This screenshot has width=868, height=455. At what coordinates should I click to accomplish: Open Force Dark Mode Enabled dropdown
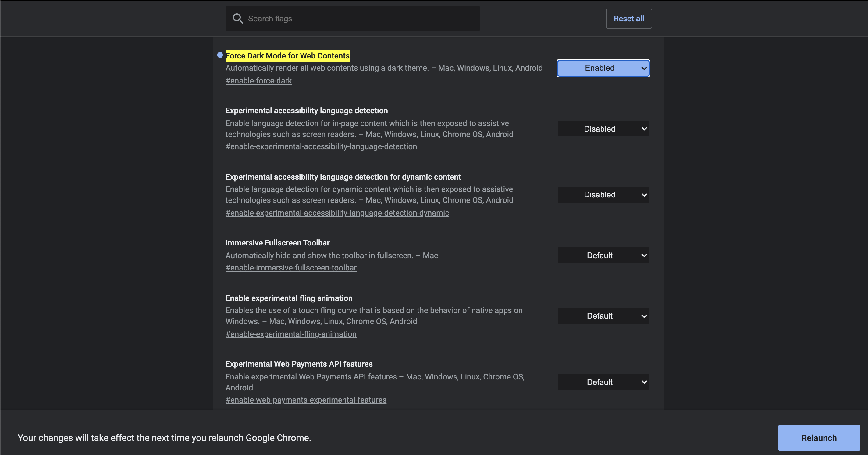click(x=603, y=68)
